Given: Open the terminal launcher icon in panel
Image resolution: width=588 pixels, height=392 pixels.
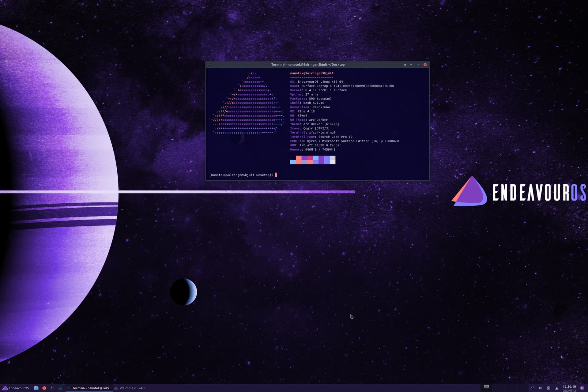Looking at the screenshot, I should click(x=52, y=388).
